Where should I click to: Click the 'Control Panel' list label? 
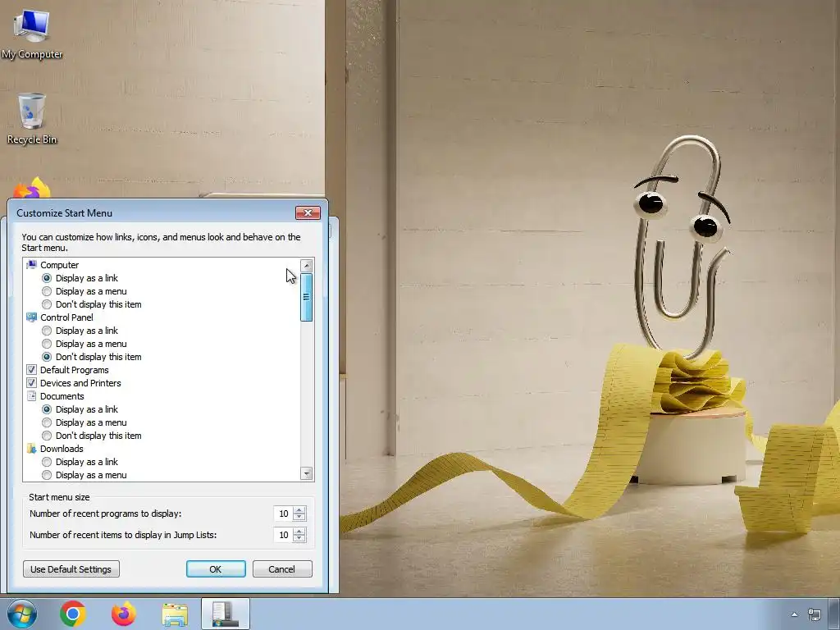point(67,317)
